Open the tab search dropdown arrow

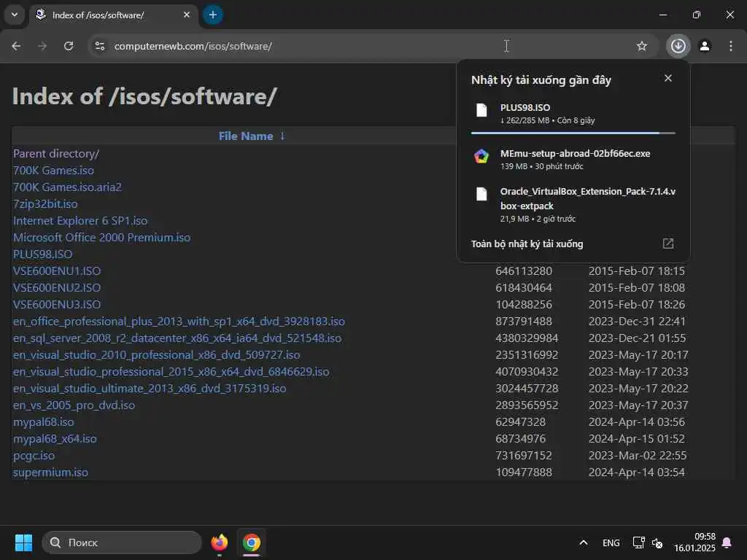[15, 15]
